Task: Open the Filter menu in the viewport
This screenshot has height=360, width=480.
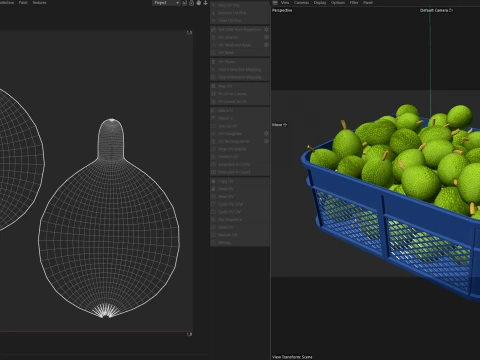Action: [x=354, y=3]
